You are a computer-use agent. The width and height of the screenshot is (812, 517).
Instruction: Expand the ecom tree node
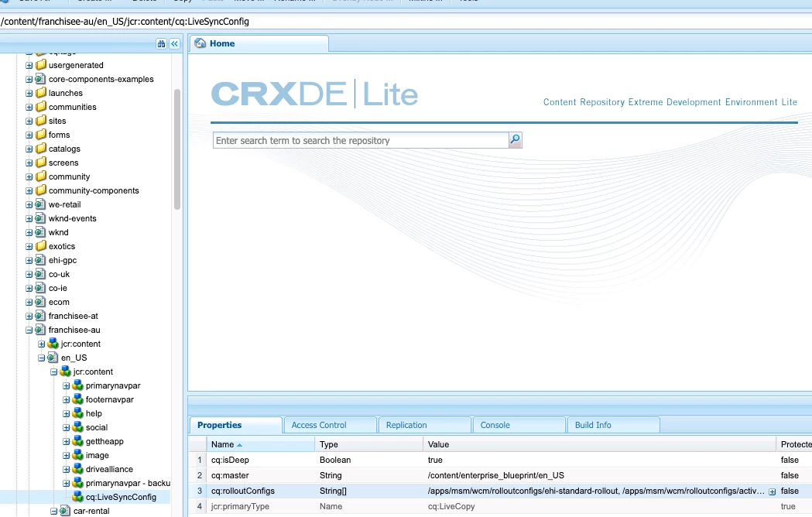29,302
